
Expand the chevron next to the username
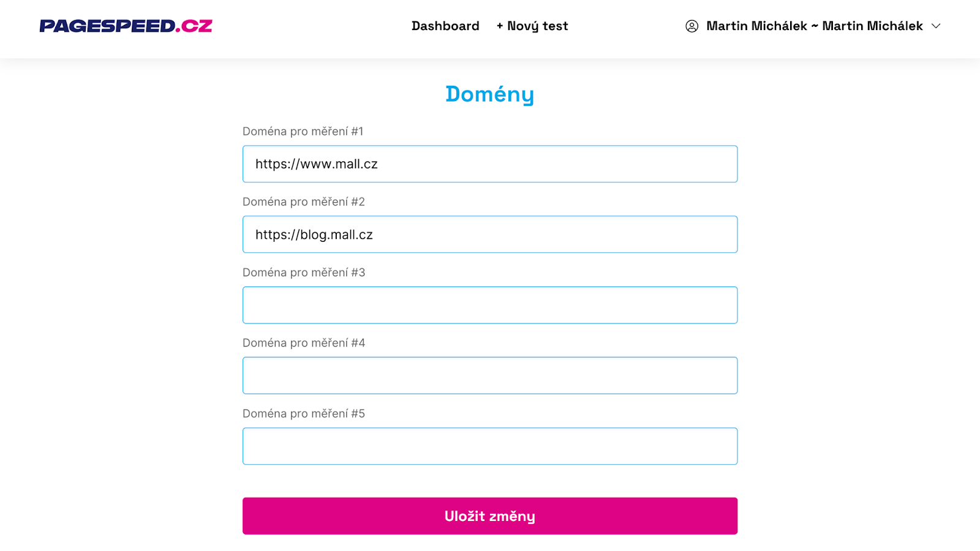pos(935,26)
